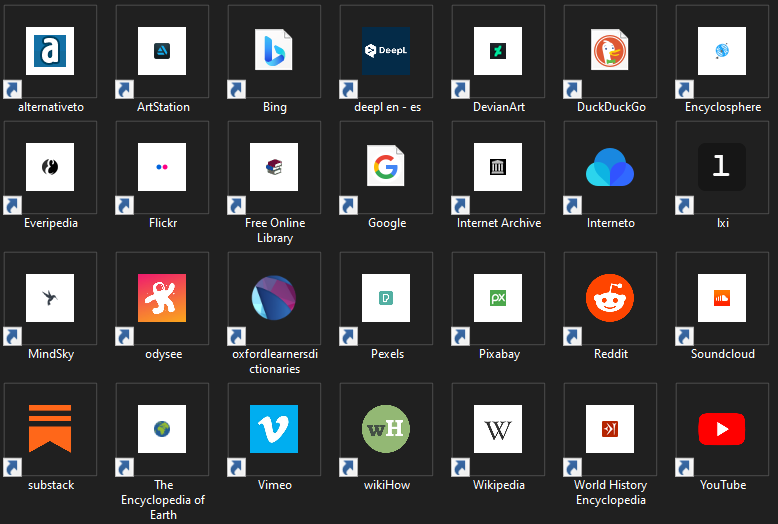778x524 pixels.
Task: Open the substack orange bookmark icon
Action: [50, 429]
